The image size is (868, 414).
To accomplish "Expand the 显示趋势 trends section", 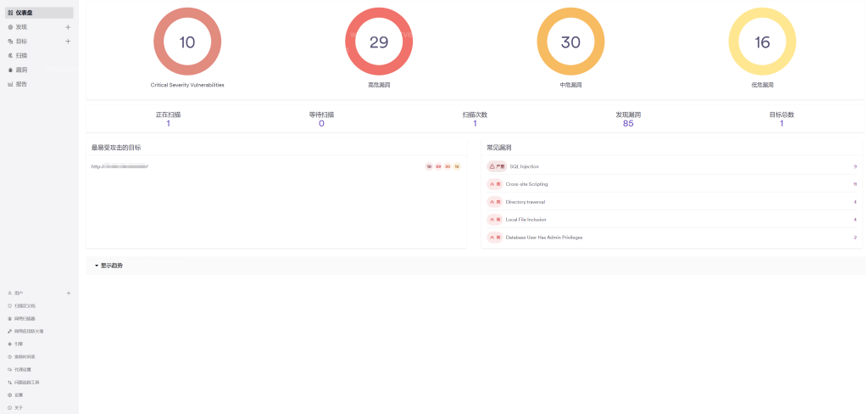I will (108, 266).
